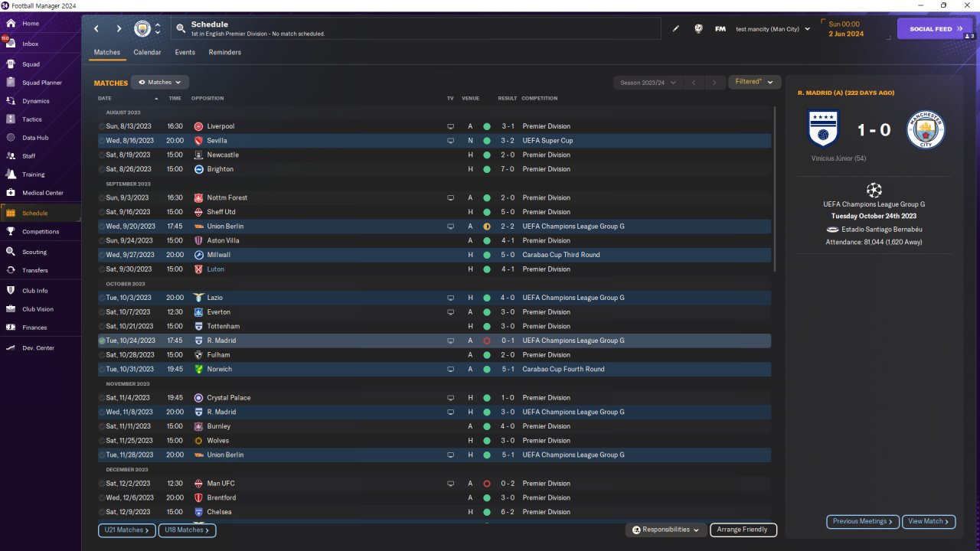Open Competitions from the sidebar
Viewport: 980px width, 551px height.
[41, 232]
